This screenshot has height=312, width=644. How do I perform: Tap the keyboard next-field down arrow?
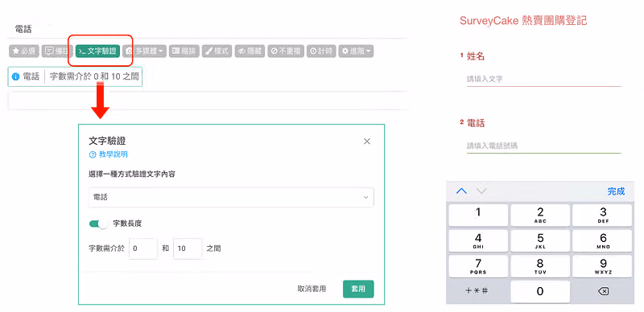[x=481, y=191]
